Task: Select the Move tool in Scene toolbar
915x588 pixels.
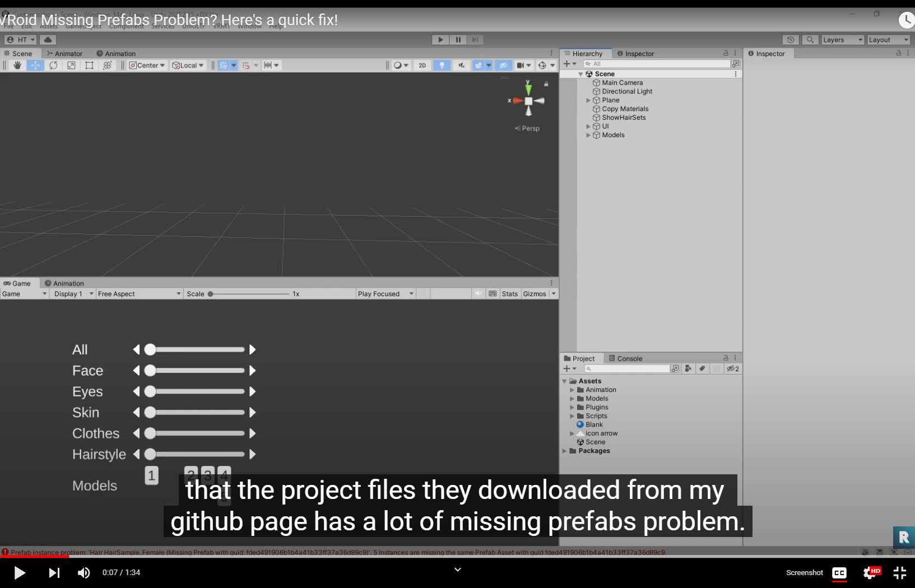Action: [x=35, y=66]
